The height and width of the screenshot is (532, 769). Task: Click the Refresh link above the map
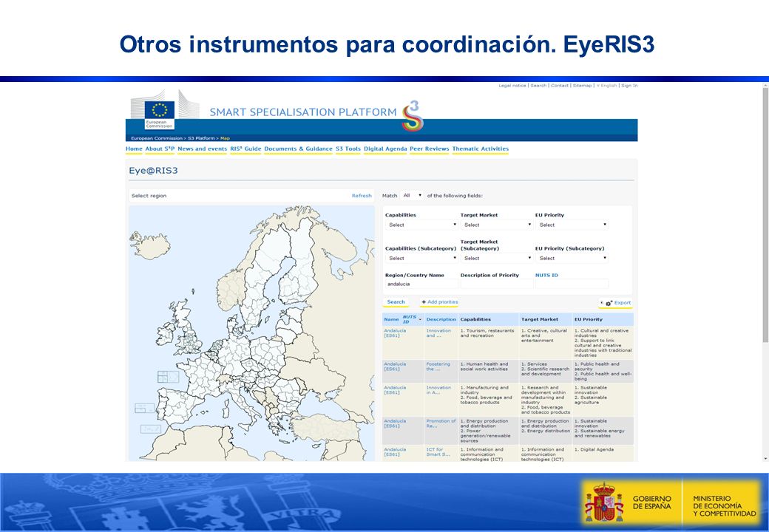click(x=362, y=196)
